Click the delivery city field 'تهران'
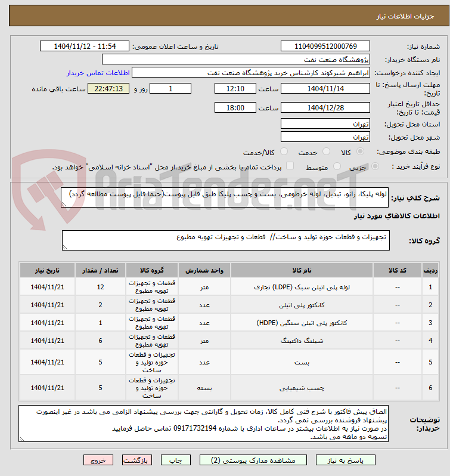 click(325, 137)
